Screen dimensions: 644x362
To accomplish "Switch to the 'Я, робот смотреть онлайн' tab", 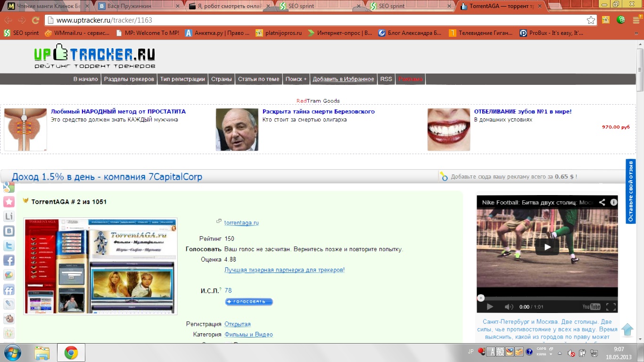I will (229, 6).
